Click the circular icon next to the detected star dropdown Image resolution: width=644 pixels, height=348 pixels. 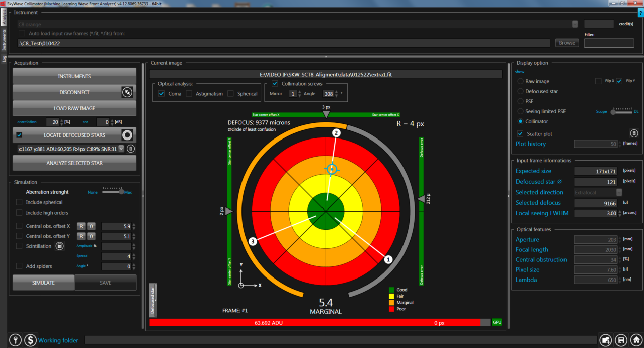[130, 148]
